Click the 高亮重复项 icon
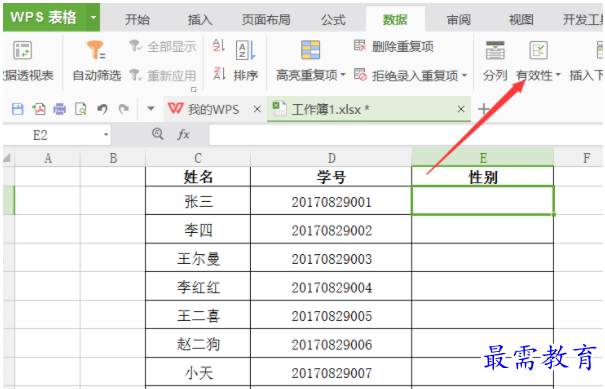 pos(310,50)
